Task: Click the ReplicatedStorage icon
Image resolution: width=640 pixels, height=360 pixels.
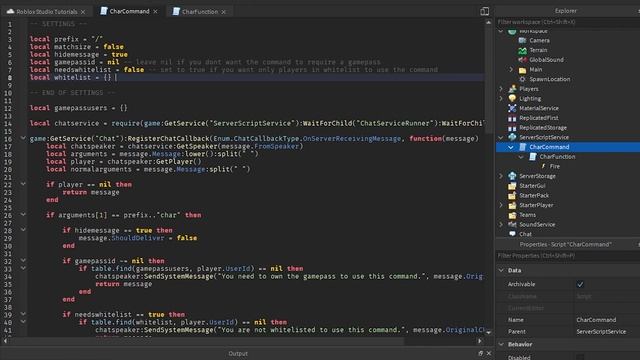Action: click(512, 128)
